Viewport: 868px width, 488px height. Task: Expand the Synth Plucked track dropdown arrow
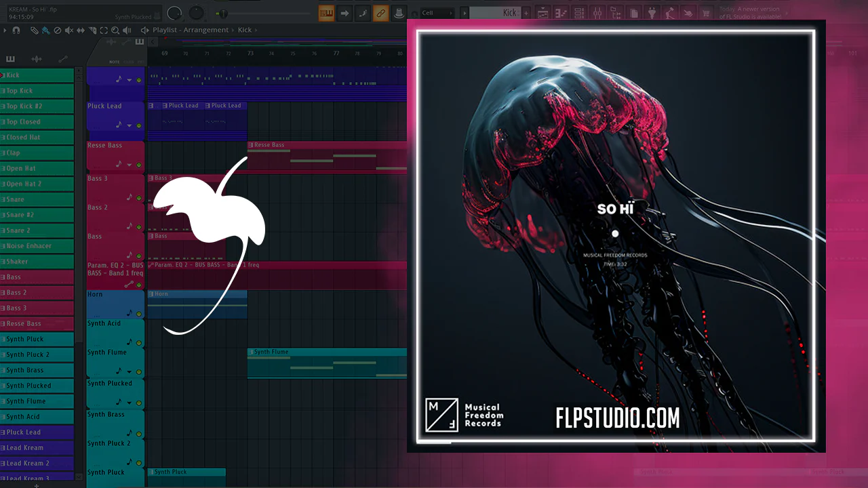coord(129,402)
